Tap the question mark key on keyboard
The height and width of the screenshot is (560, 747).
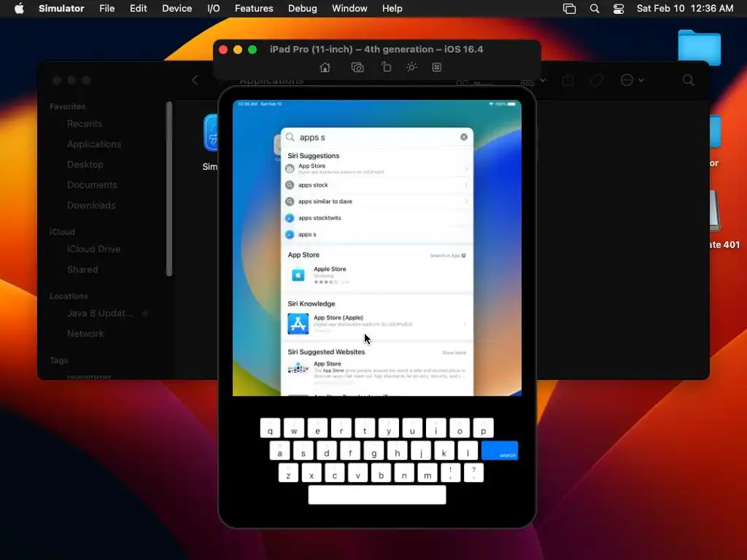pyautogui.click(x=473, y=472)
